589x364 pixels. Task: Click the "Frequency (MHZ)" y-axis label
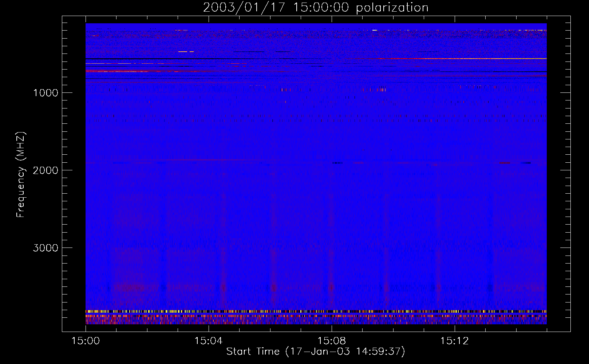(21, 175)
